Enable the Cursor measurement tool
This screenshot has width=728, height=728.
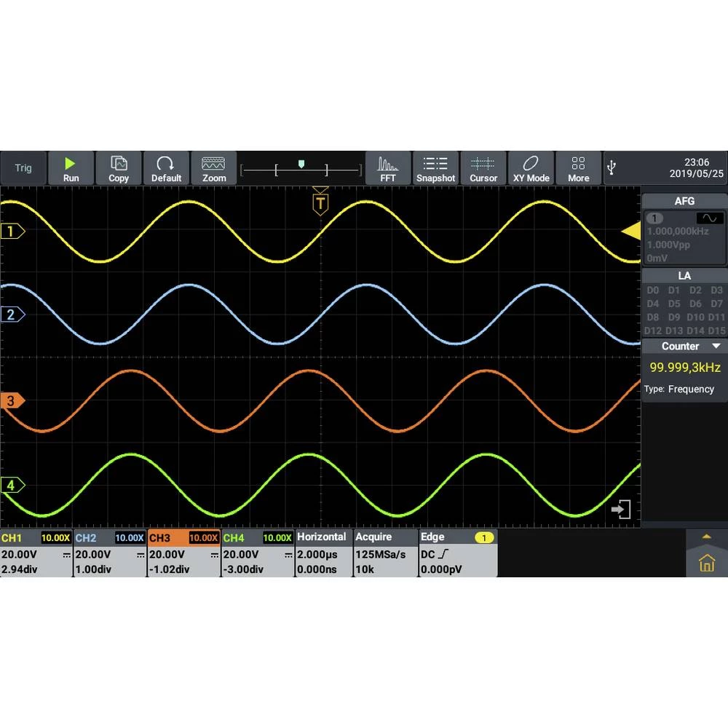click(x=483, y=168)
